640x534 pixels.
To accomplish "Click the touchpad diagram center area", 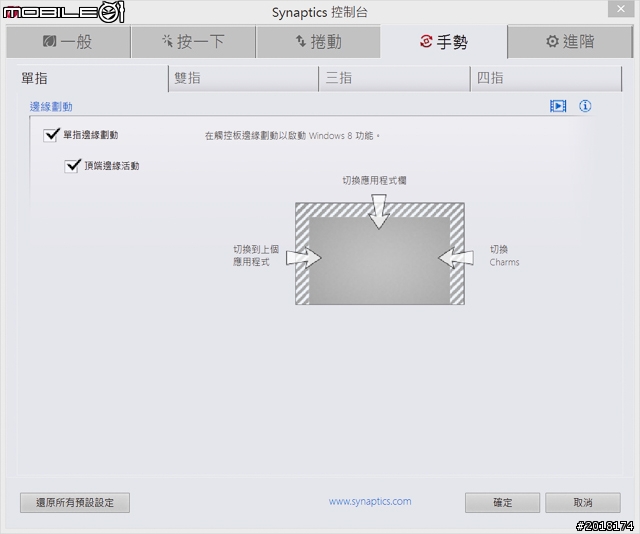I will coord(380,261).
